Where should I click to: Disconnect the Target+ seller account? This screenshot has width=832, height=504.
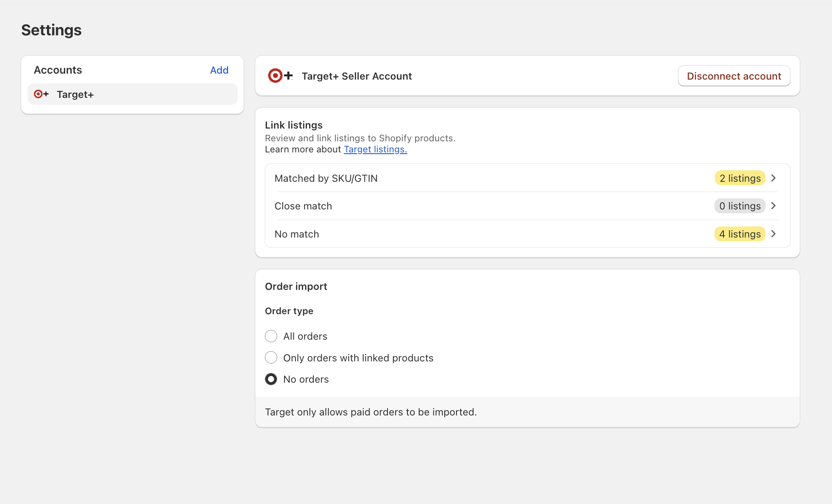click(734, 76)
